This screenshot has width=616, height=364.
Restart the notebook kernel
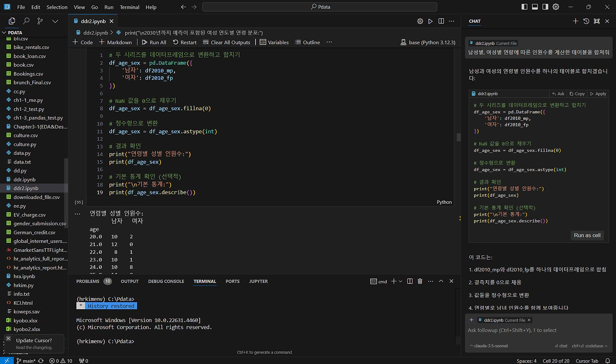185,42
